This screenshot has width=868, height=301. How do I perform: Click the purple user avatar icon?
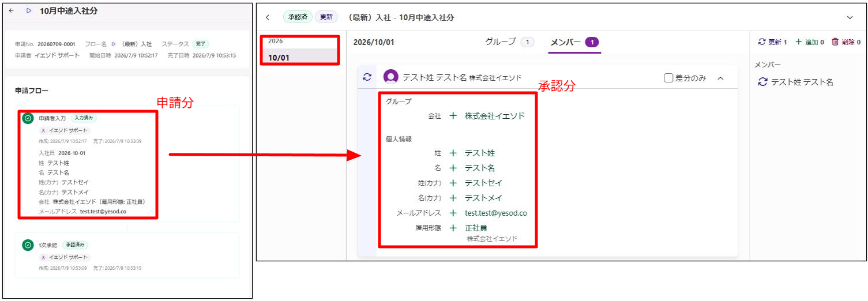391,77
